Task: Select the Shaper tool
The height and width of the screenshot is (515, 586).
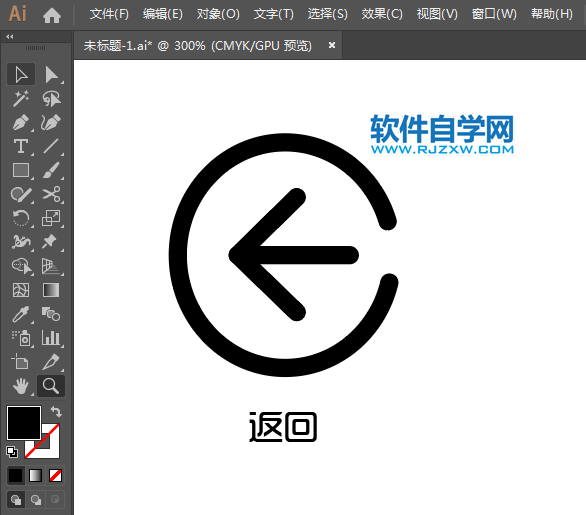Action: coord(21,194)
